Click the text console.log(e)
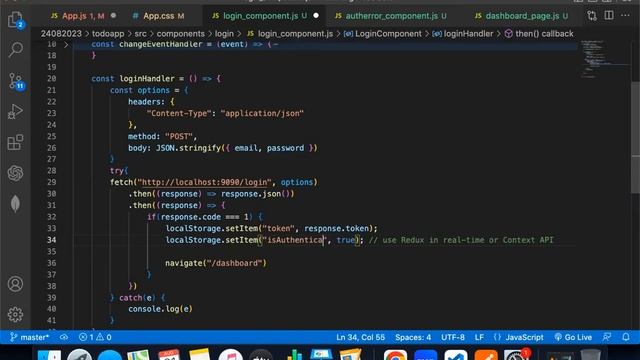 [x=160, y=309]
